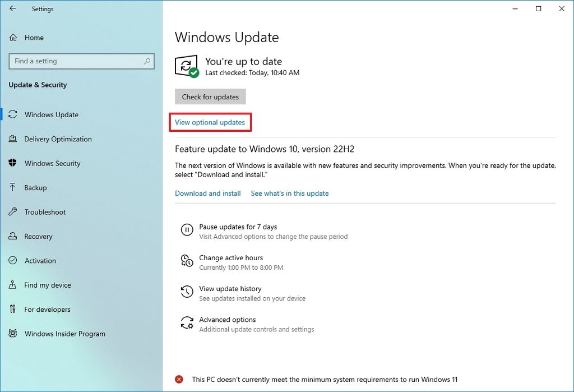Screen dimensions: 574x392
Task: Click the Troubleshoot wrench icon
Action: (x=13, y=212)
